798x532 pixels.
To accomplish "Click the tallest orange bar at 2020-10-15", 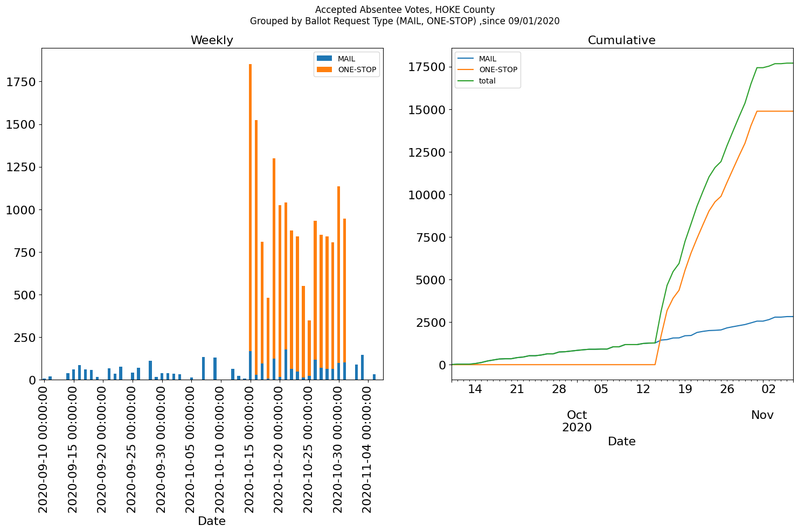I will coord(250,207).
